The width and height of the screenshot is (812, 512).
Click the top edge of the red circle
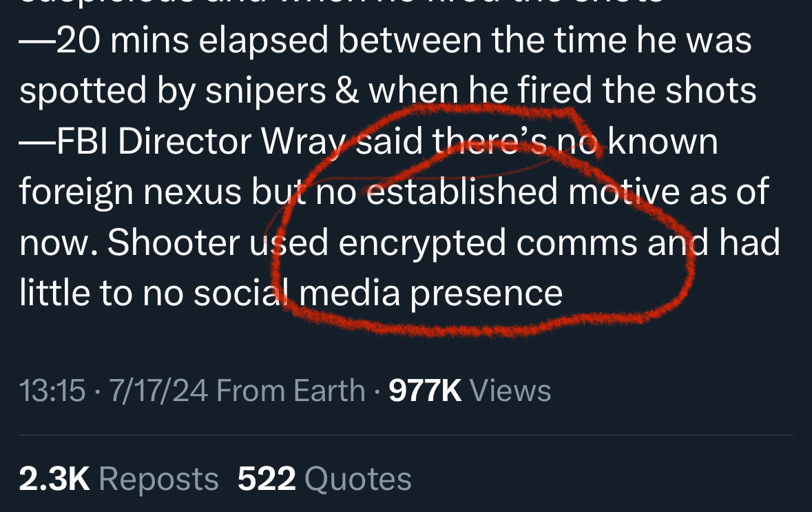510,109
